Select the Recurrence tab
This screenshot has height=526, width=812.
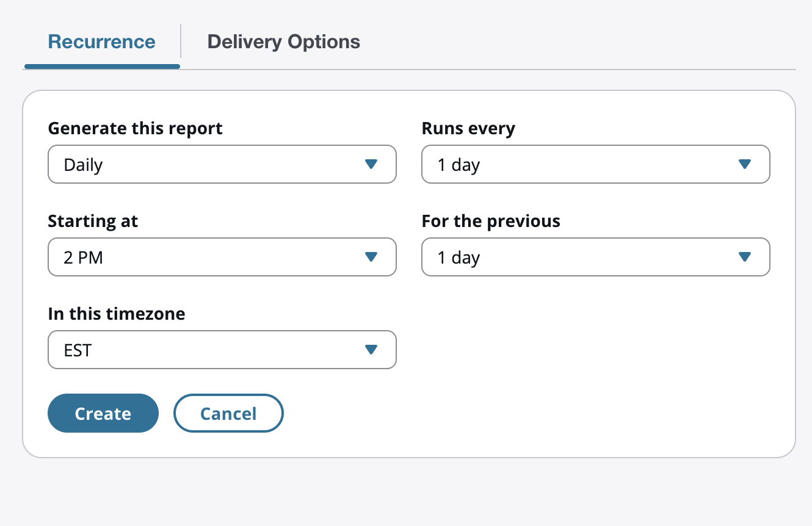[x=101, y=41]
